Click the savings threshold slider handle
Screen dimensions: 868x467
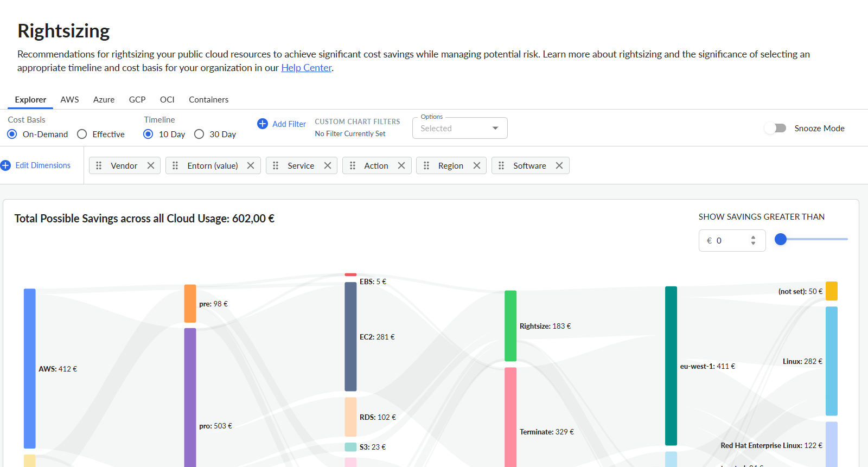(781, 239)
